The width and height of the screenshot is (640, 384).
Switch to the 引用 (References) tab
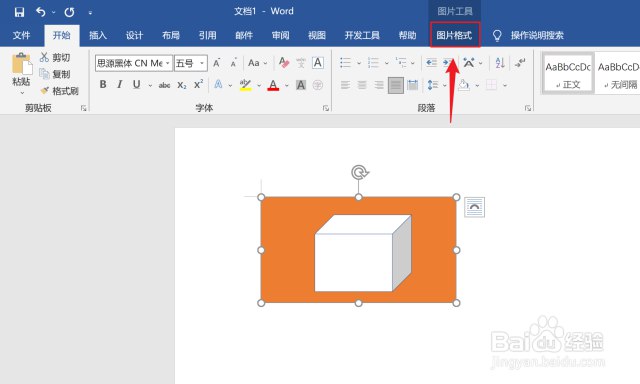(x=207, y=36)
